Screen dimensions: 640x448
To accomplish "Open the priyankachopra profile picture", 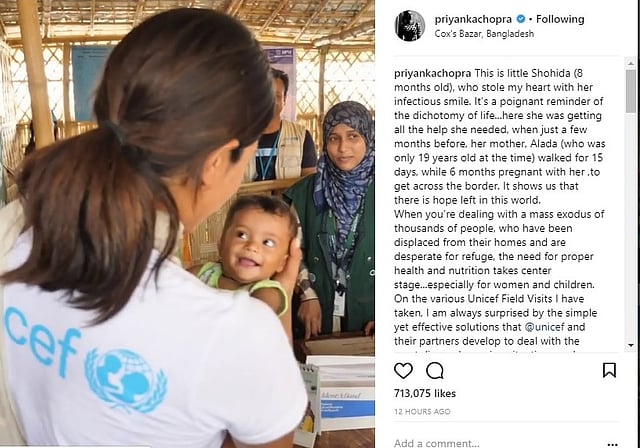I will (x=409, y=26).
